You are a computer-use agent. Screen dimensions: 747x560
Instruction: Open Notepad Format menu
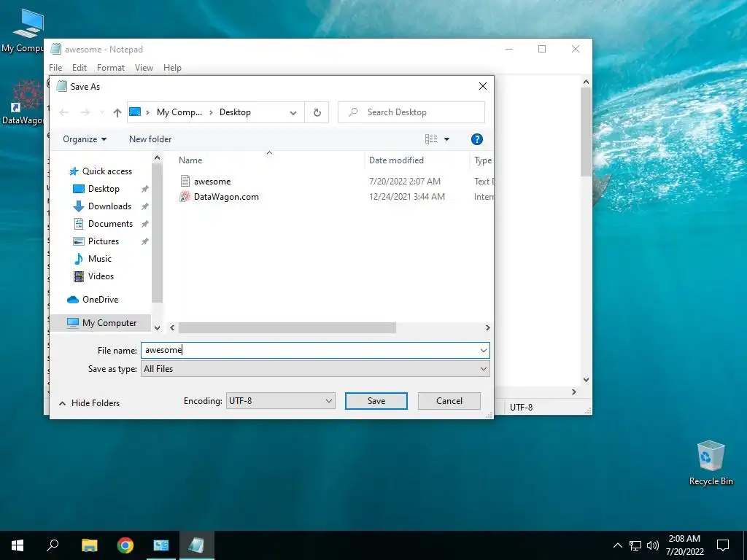pyautogui.click(x=111, y=68)
